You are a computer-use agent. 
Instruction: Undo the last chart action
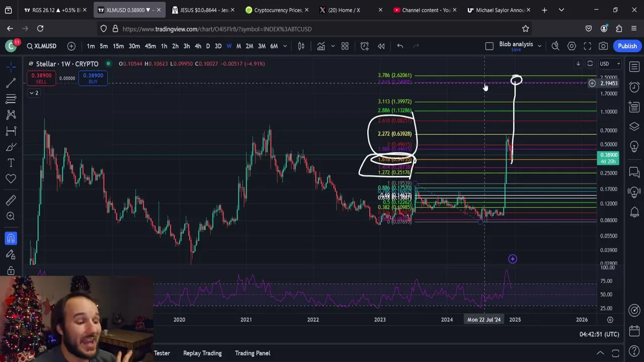(400, 46)
